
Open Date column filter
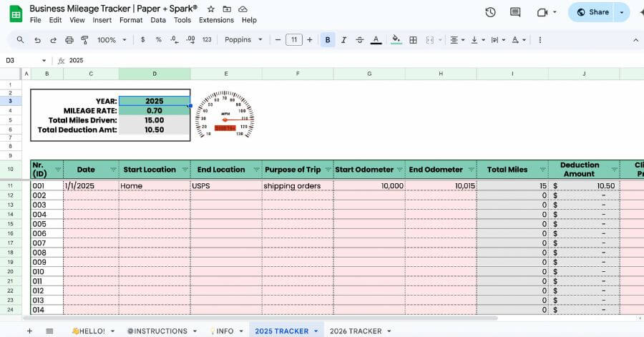click(x=113, y=170)
